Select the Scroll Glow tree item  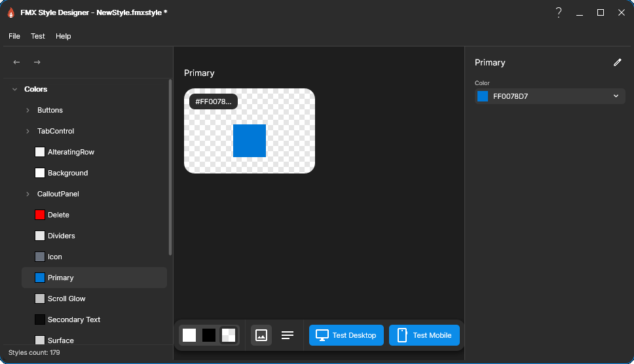pos(94,299)
